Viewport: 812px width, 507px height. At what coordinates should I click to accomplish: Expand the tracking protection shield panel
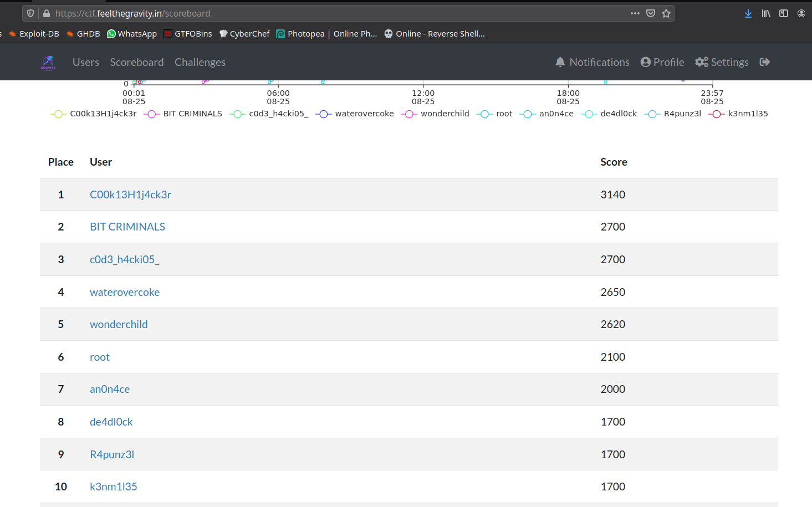[x=30, y=13]
